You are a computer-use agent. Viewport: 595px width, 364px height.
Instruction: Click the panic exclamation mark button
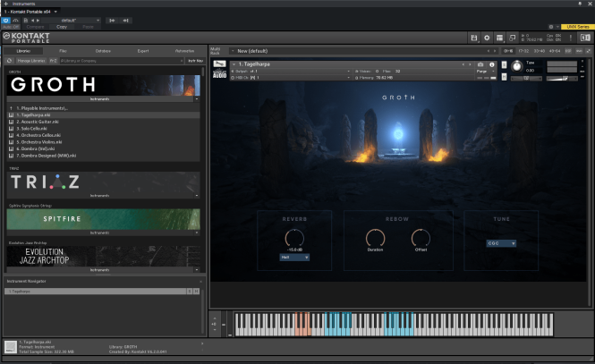(570, 38)
